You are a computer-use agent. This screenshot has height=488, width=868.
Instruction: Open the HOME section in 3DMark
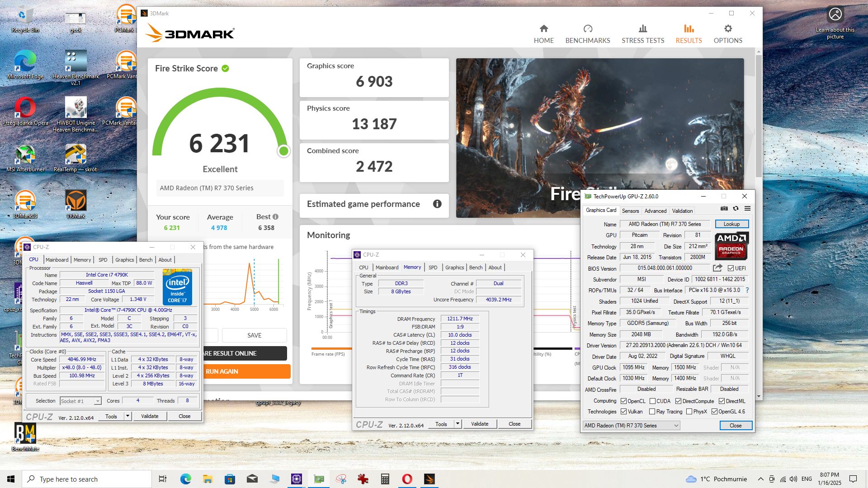point(543,34)
